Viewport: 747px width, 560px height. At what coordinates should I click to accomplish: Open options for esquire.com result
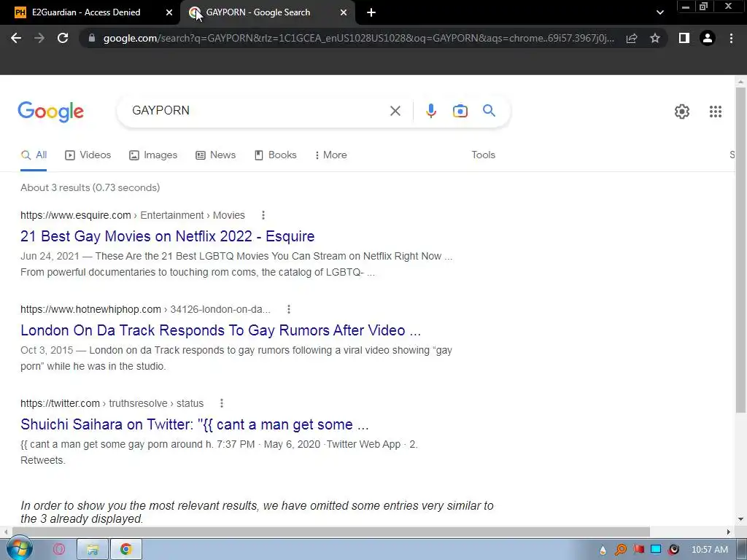(x=263, y=215)
